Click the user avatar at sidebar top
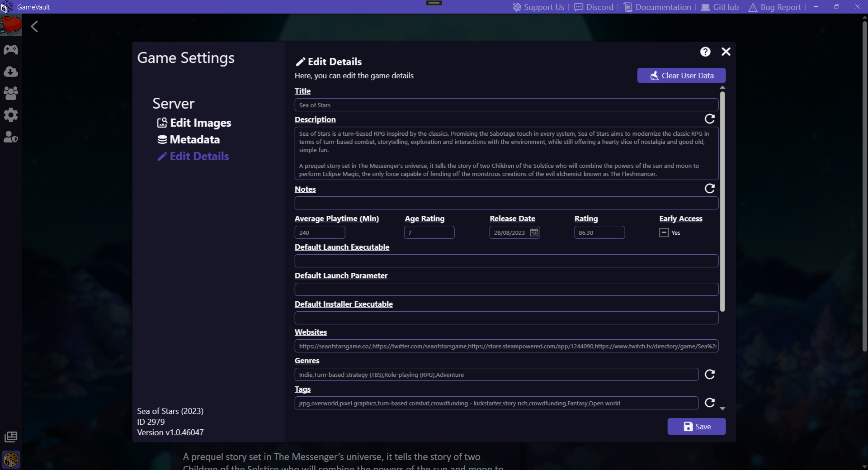The width and height of the screenshot is (868, 470). click(x=11, y=26)
